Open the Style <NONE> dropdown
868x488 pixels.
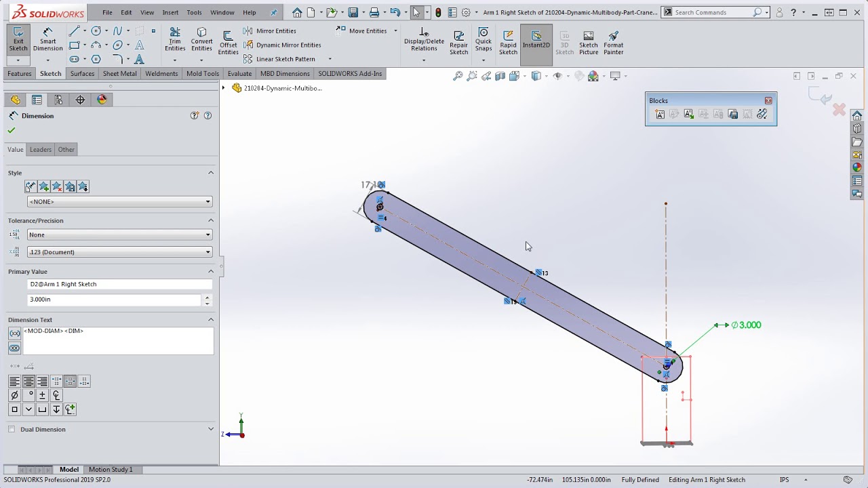point(120,201)
